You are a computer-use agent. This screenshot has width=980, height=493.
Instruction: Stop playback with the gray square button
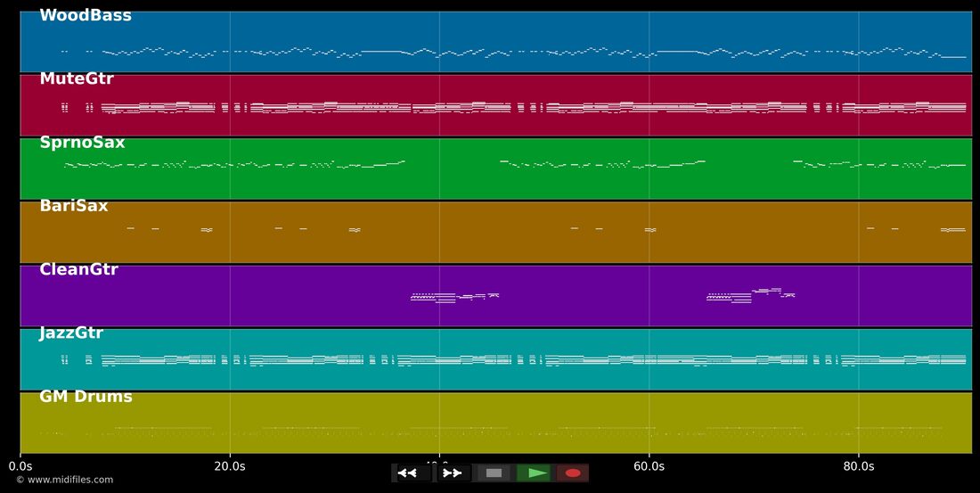click(494, 473)
